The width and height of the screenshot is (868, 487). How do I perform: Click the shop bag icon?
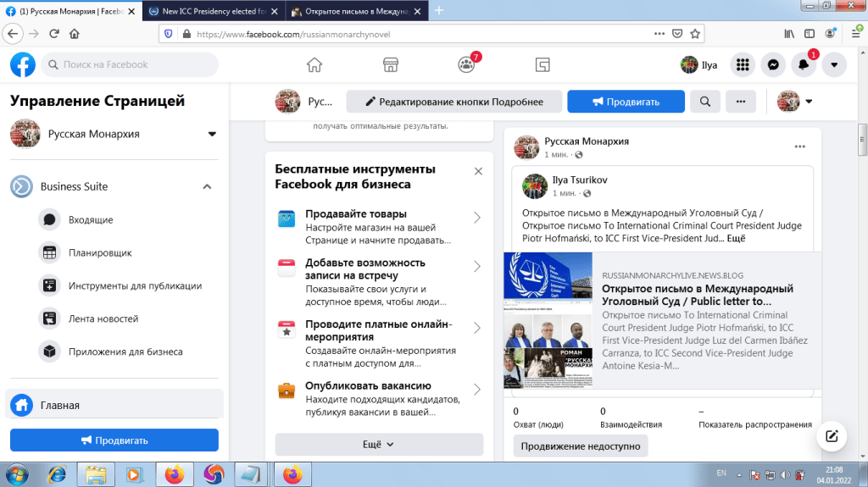pos(287,219)
